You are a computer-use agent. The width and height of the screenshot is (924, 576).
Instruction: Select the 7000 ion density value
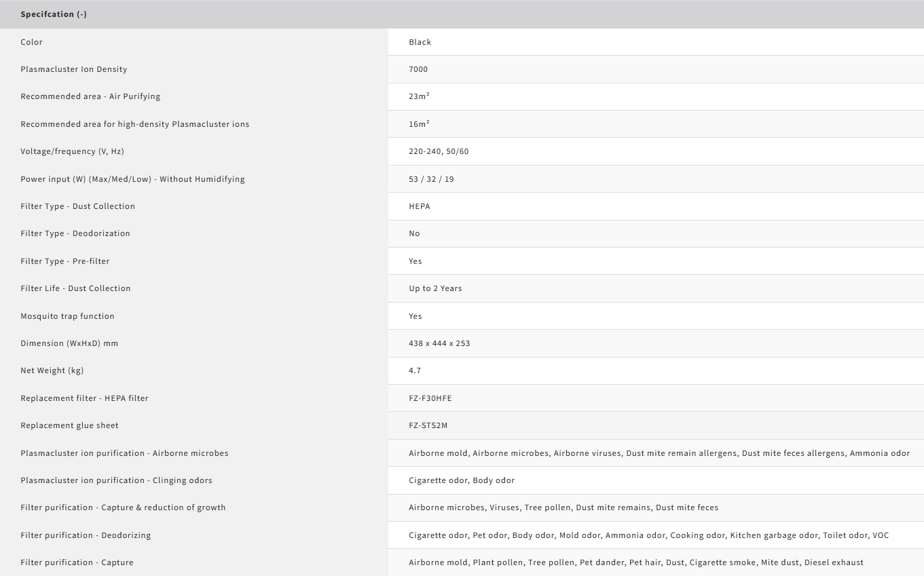pos(418,69)
